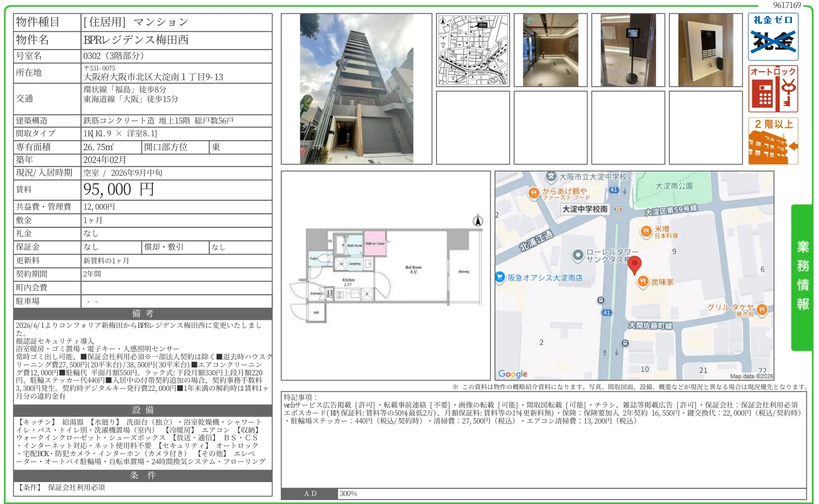Click the 契約期間 value 2年間
This screenshot has width=819, height=504.
pyautogui.click(x=92, y=274)
